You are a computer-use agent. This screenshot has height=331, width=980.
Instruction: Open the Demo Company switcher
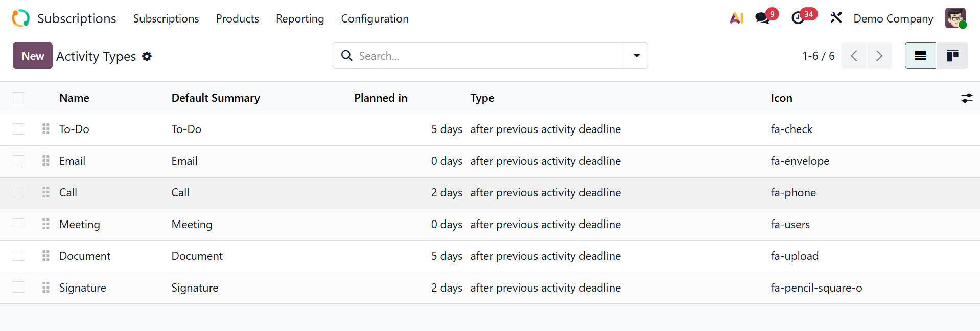[893, 19]
